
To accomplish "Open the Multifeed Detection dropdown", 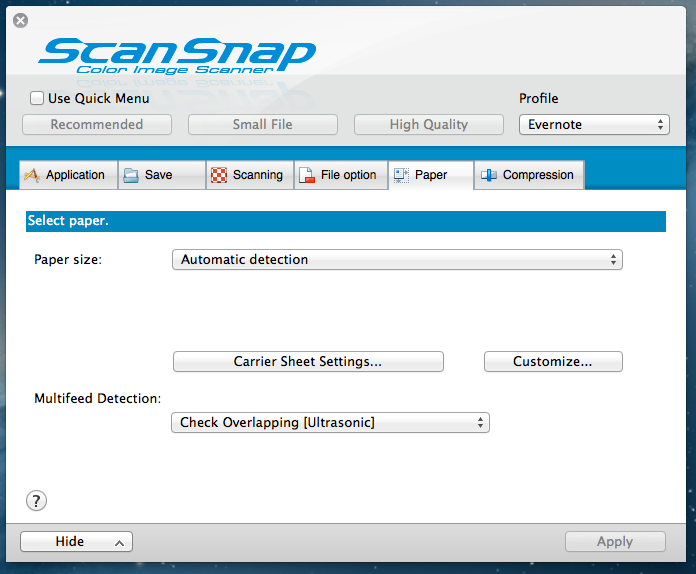I will pyautogui.click(x=330, y=423).
